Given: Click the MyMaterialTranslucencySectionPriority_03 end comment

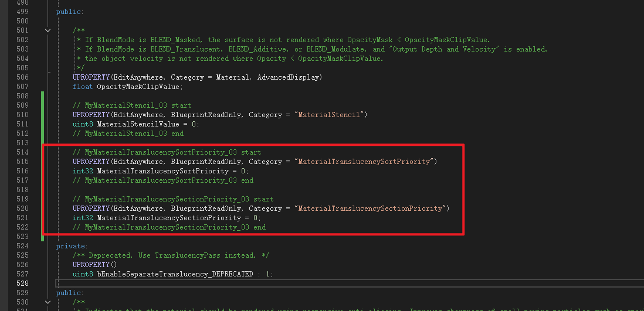Looking at the screenshot, I should [x=169, y=227].
